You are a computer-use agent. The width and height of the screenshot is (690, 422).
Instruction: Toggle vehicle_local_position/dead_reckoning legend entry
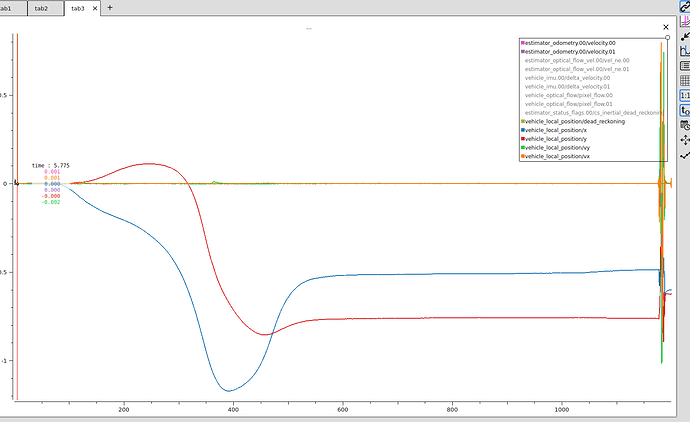coord(574,121)
